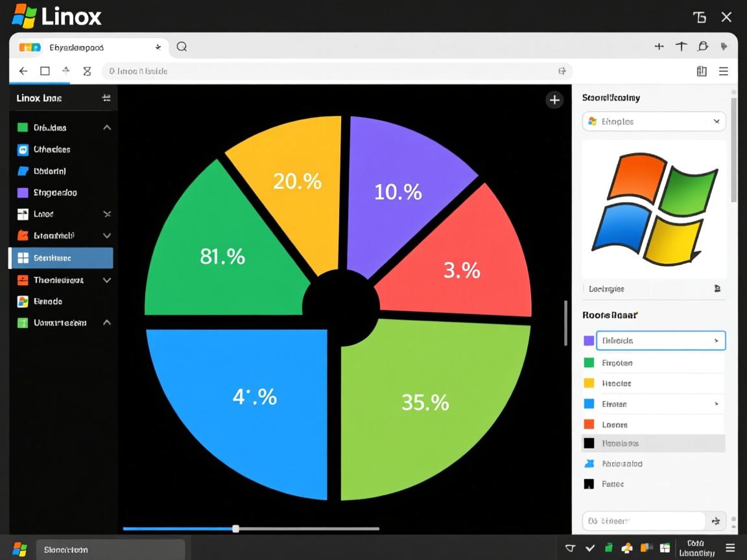Image resolution: width=747 pixels, height=560 pixels.
Task: Collapse the first green sidebar item chevron
Action: pos(107,128)
